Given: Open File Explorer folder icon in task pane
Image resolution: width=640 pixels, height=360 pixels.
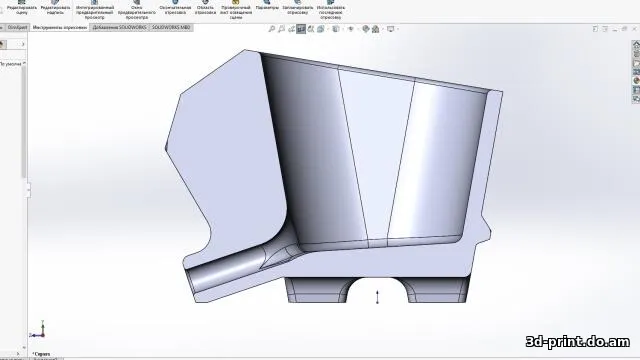Looking at the screenshot, I should [x=636, y=62].
